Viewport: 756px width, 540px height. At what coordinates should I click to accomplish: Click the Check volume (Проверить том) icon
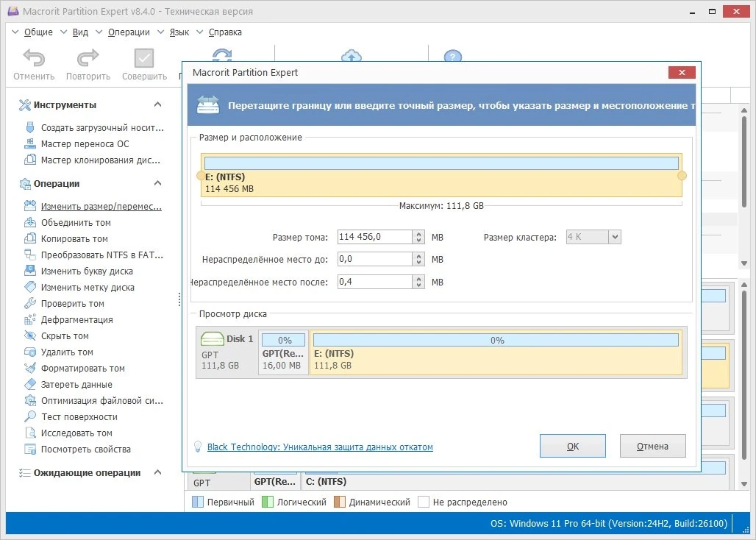point(30,303)
